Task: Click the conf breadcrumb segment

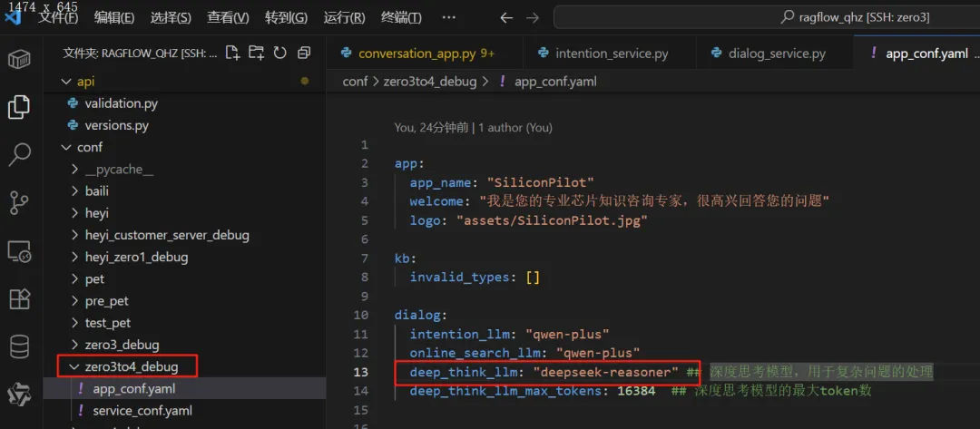Action: 355,82
